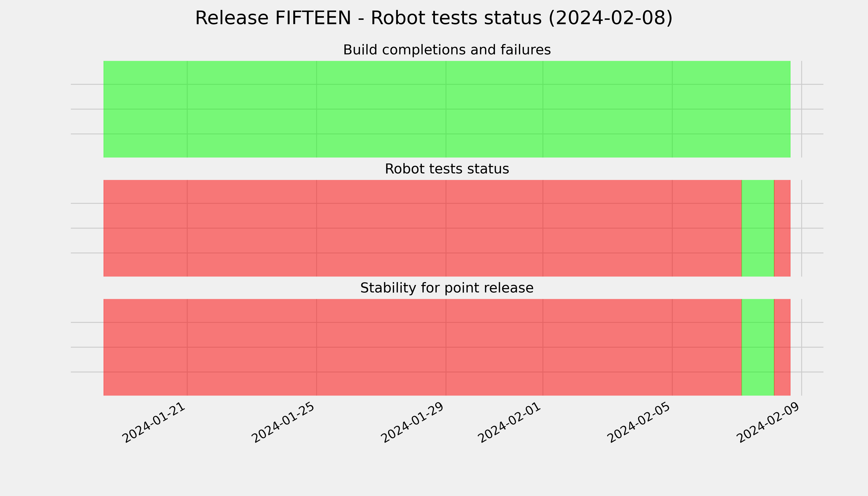Click the green segment in Stability chart

click(x=758, y=347)
